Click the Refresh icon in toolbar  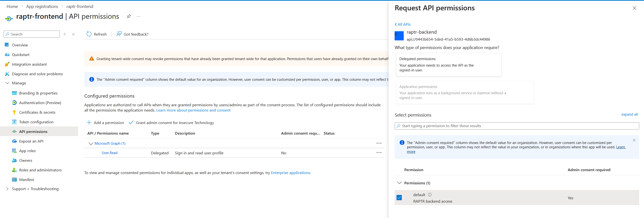[89, 34]
